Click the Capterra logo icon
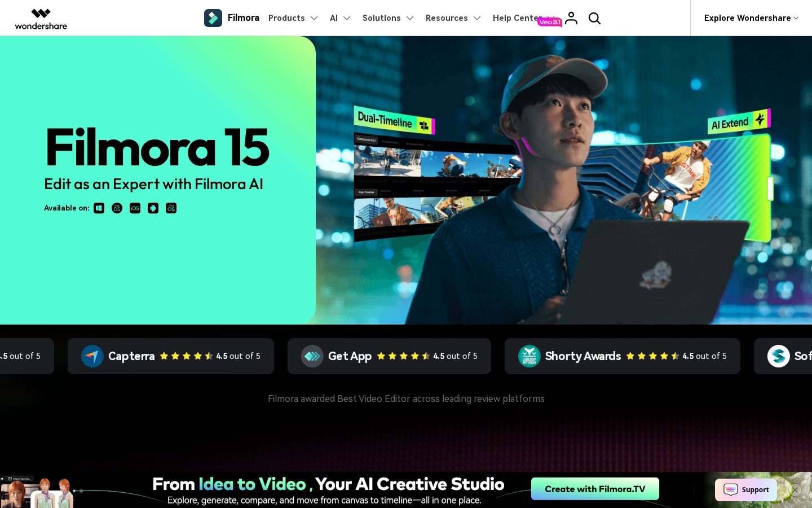Viewport: 812px width, 508px height. pyautogui.click(x=92, y=356)
